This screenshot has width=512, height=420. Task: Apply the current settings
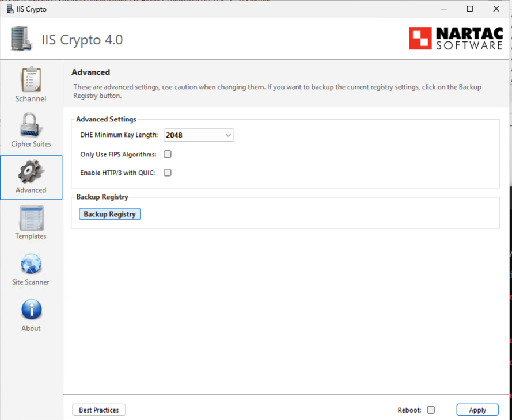pyautogui.click(x=477, y=410)
